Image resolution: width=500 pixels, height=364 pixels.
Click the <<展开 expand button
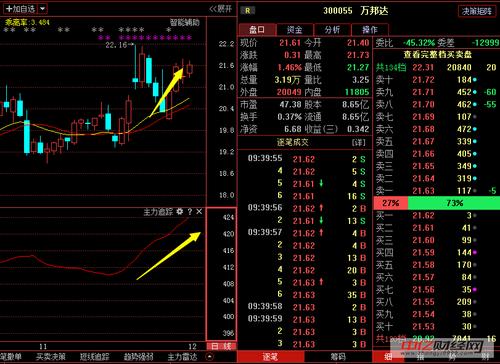(221, 9)
